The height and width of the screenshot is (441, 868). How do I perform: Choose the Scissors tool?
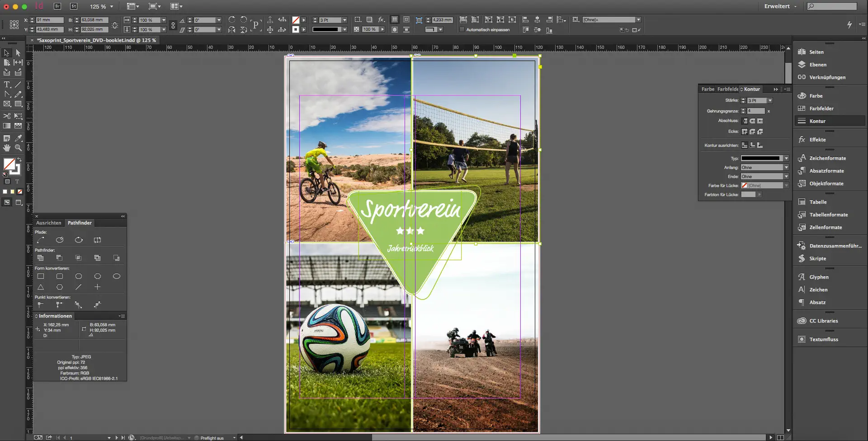tap(7, 116)
